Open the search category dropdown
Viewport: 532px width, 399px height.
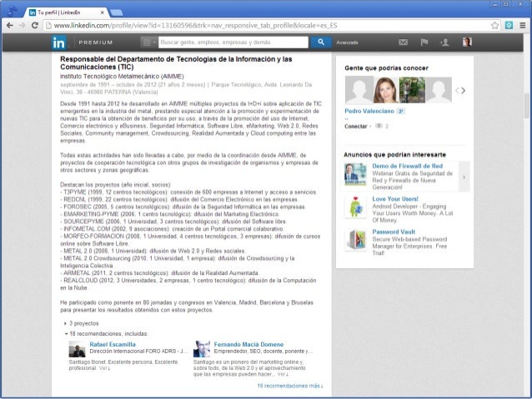click(x=148, y=42)
